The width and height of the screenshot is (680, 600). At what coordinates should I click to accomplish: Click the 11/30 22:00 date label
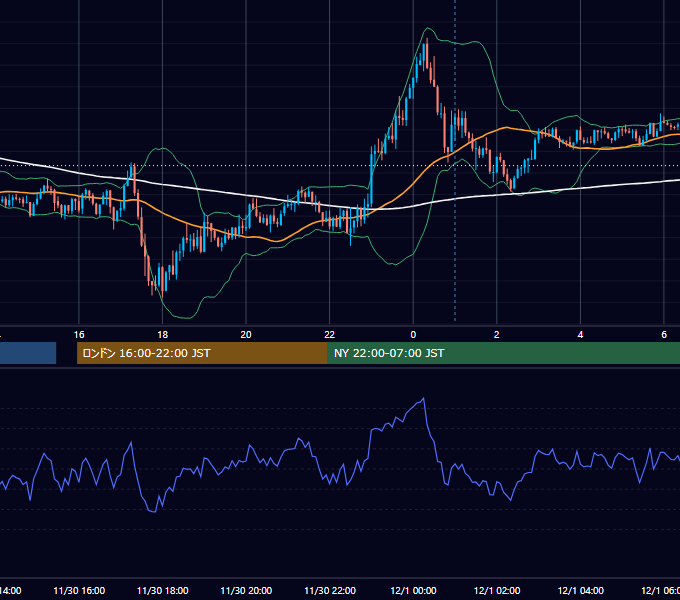click(330, 590)
